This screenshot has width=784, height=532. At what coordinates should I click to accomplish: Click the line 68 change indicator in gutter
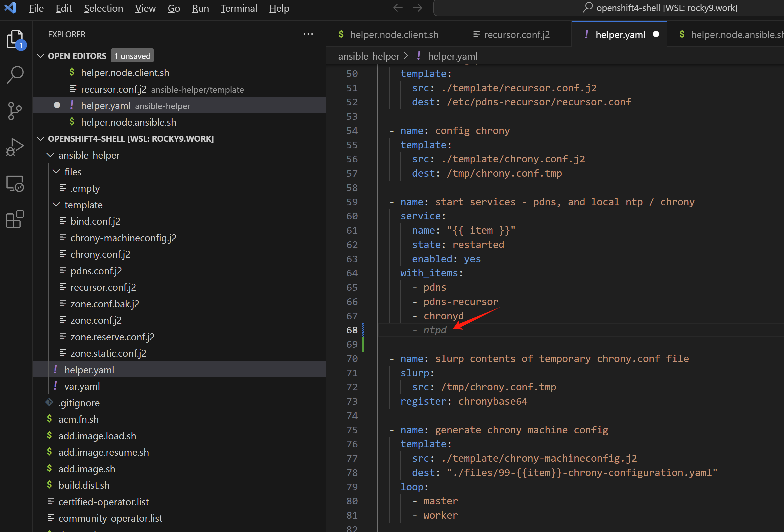pyautogui.click(x=363, y=330)
